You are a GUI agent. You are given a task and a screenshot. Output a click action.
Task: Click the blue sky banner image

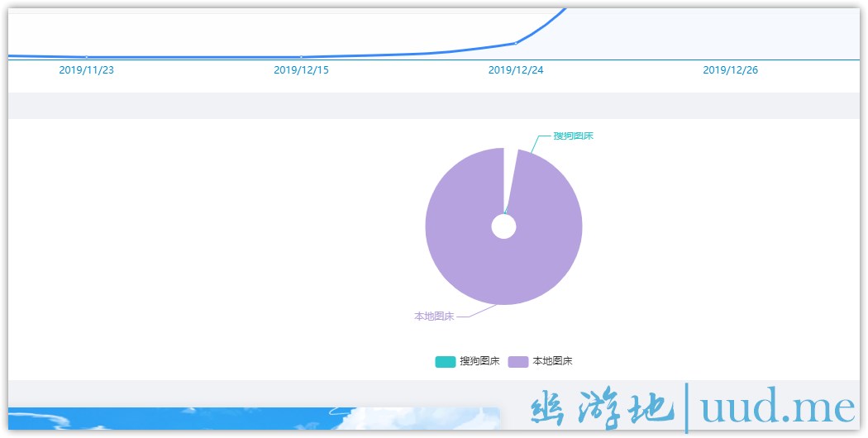point(248,419)
